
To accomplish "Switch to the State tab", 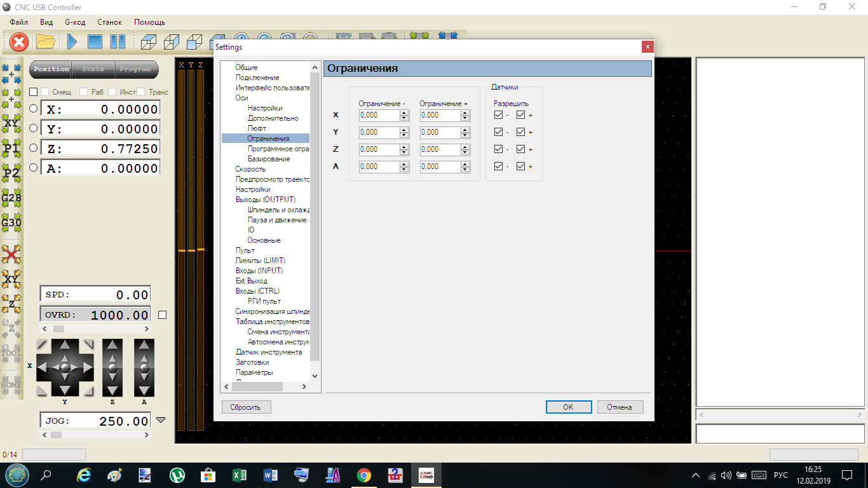I will [x=93, y=69].
